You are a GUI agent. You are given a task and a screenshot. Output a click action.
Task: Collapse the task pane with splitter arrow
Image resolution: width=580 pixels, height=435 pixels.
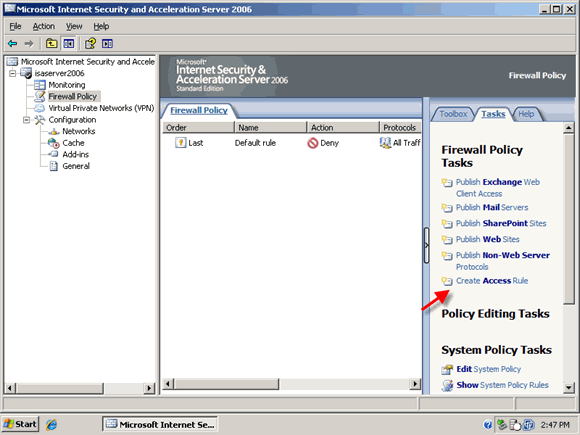(x=426, y=245)
